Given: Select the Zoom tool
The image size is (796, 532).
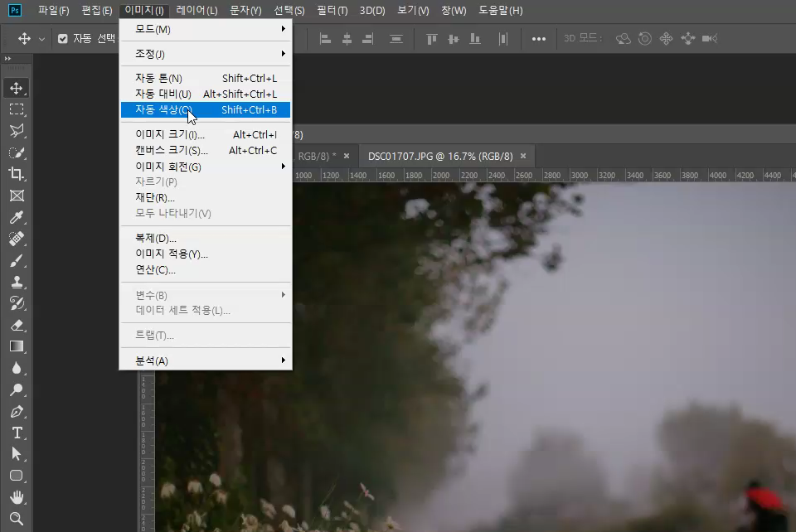Looking at the screenshot, I should pos(17,519).
